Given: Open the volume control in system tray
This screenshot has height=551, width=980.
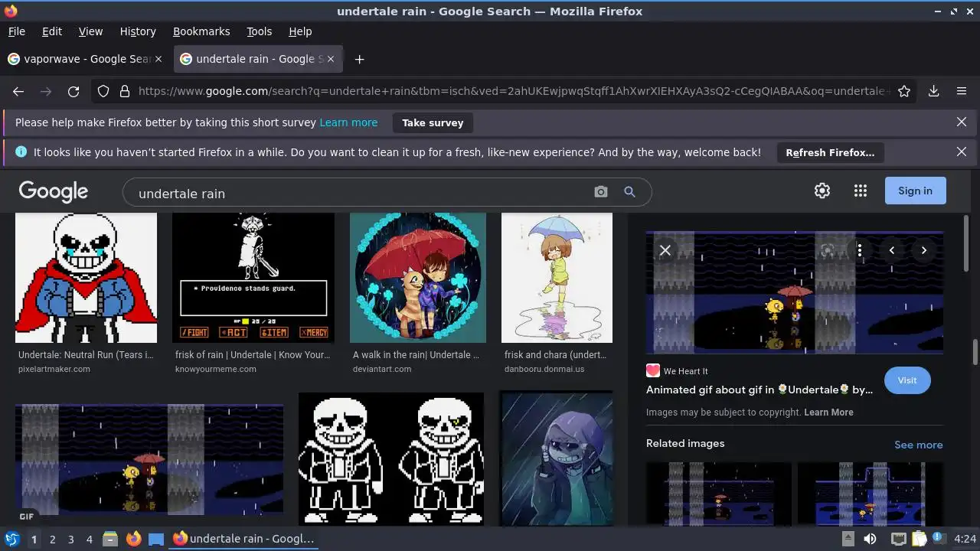Looking at the screenshot, I should (x=870, y=539).
